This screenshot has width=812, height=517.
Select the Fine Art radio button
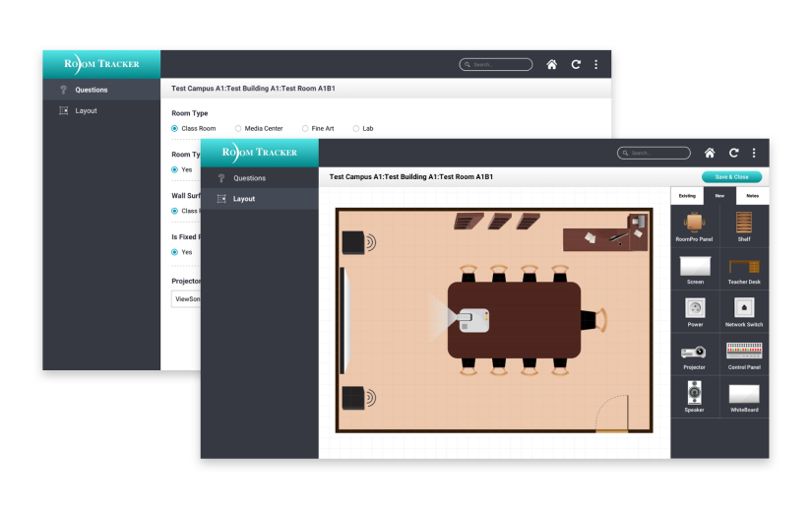(305, 128)
